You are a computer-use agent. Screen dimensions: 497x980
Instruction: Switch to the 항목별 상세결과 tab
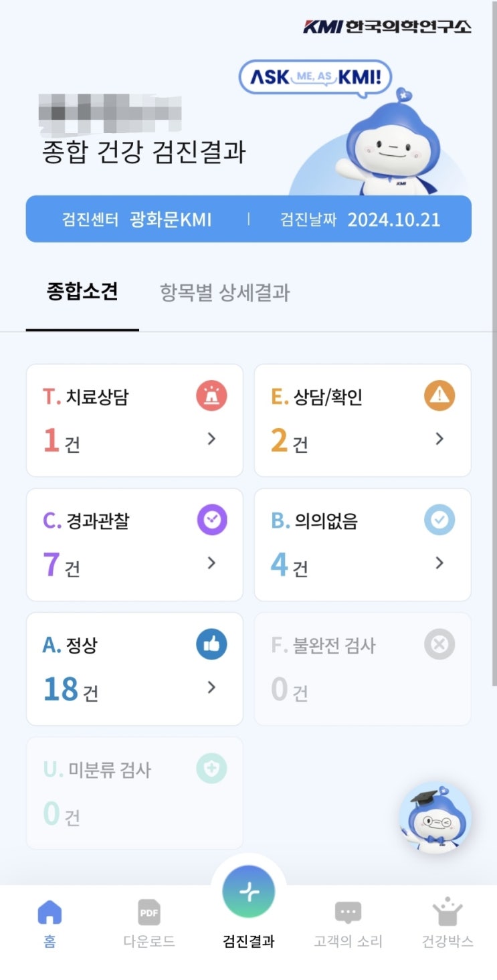point(225,292)
